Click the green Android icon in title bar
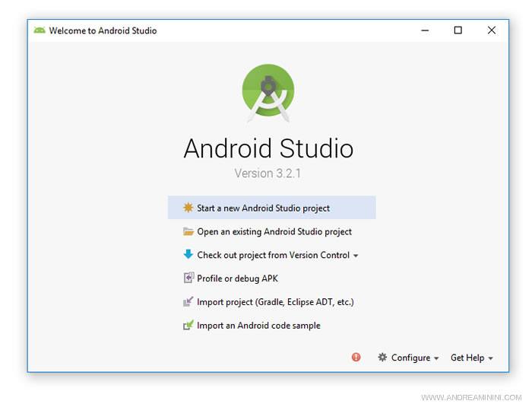Image resolution: width=532 pixels, height=404 pixels. pos(40,30)
